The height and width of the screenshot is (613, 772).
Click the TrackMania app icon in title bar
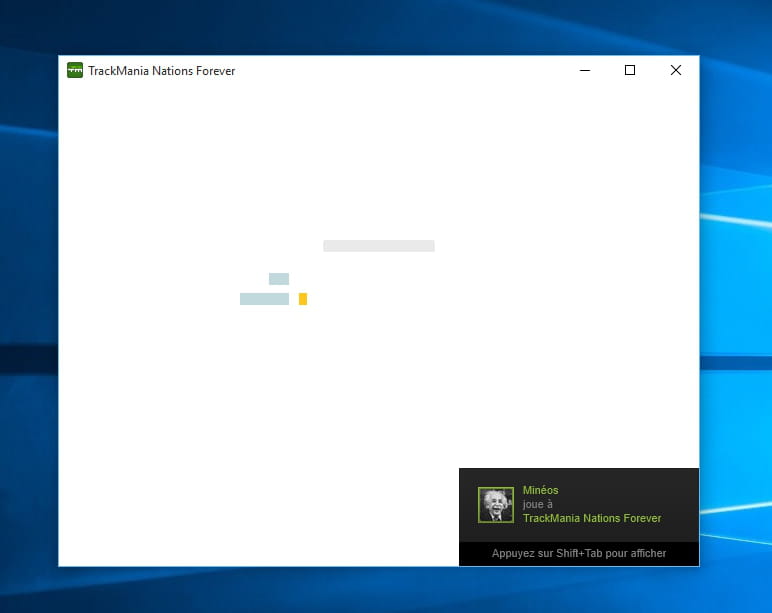point(75,70)
